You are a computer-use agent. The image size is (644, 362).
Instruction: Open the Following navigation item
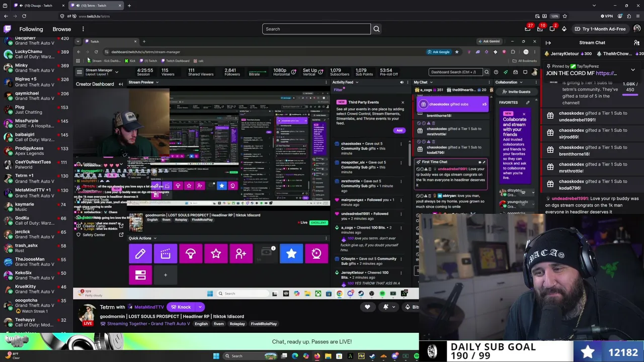[31, 29]
